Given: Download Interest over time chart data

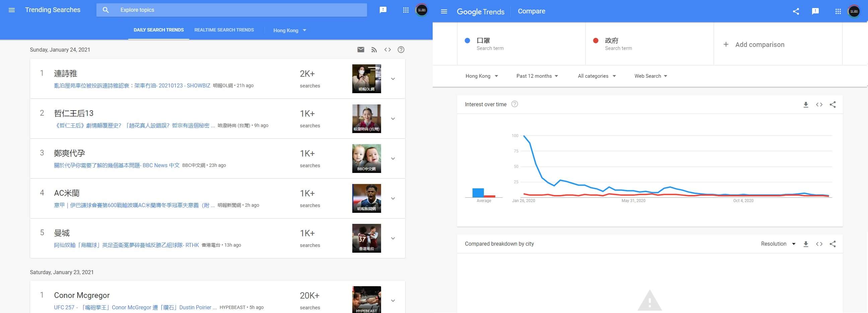Looking at the screenshot, I should (x=806, y=105).
